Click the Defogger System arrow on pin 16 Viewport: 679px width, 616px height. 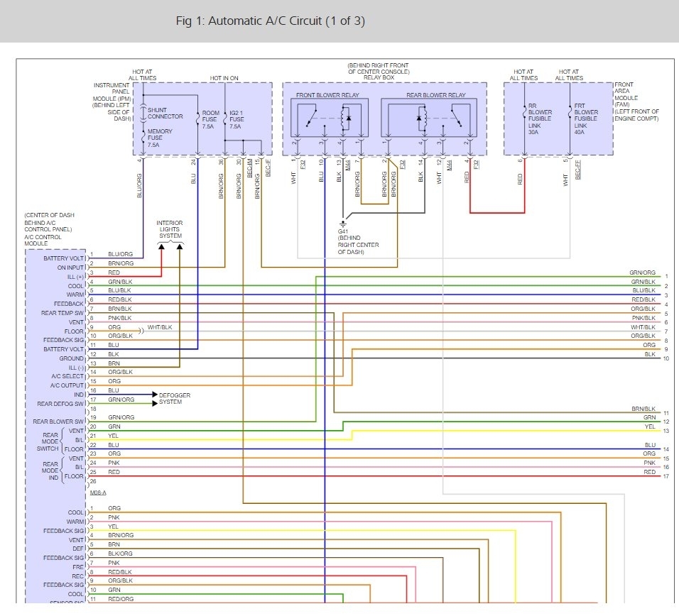pos(155,394)
